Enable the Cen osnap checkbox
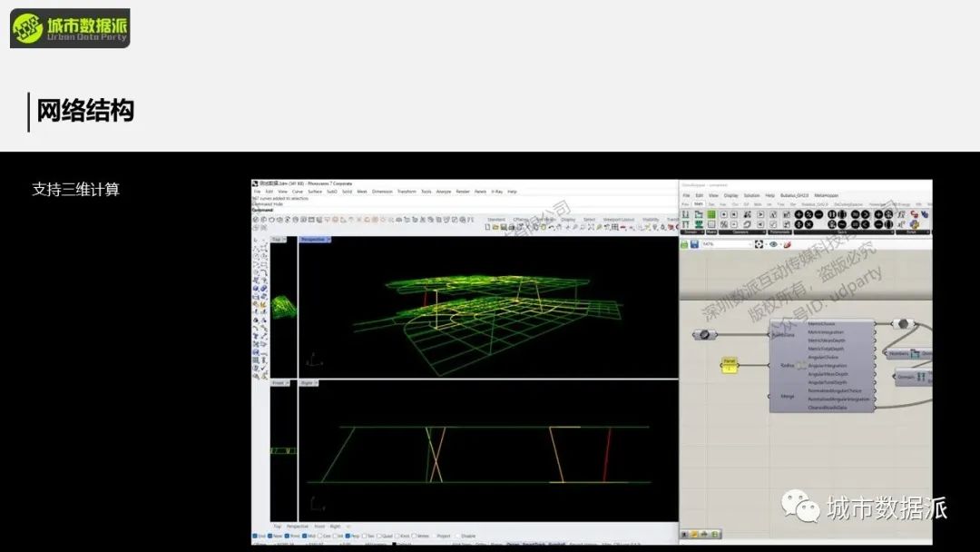The height and width of the screenshot is (552, 980). [320, 536]
